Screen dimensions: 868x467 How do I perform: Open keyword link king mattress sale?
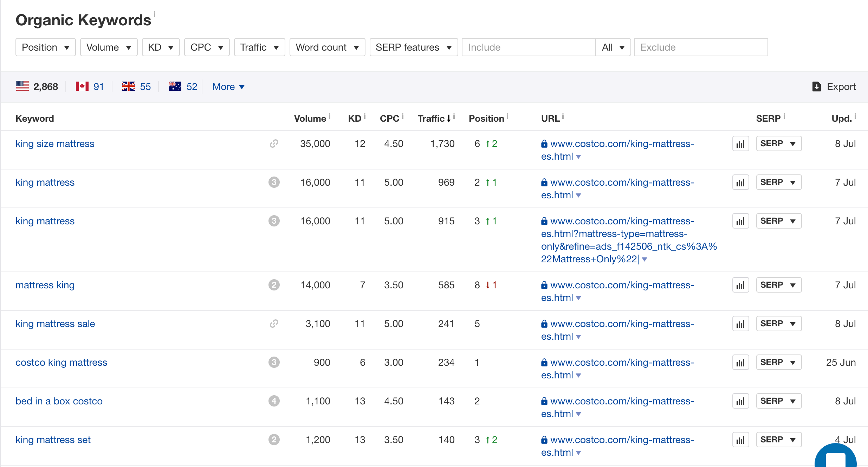(55, 324)
